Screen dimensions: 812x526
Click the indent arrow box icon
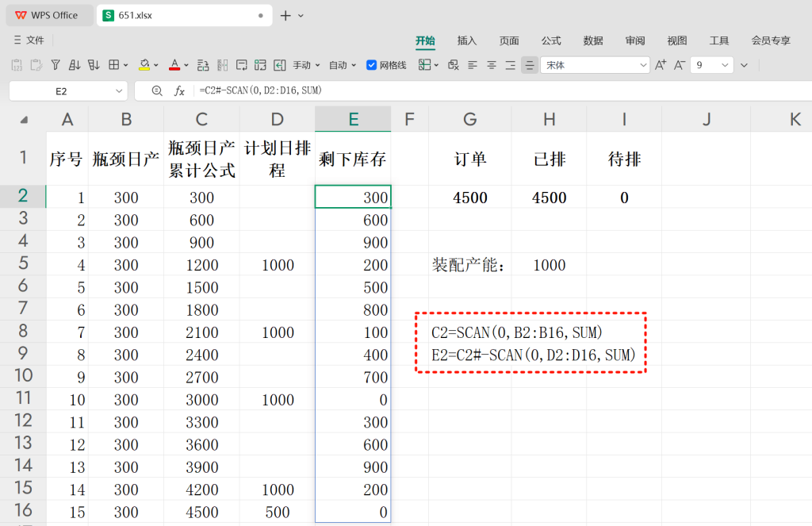(x=280, y=65)
